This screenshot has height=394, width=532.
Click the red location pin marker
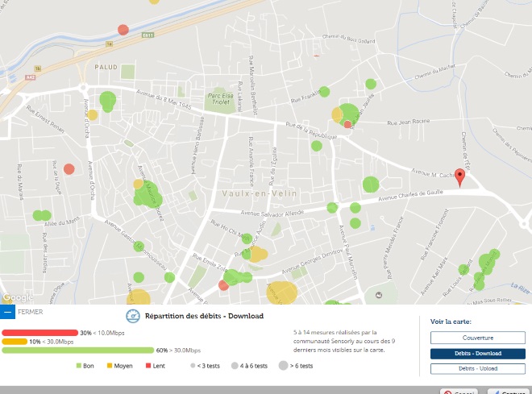(460, 176)
